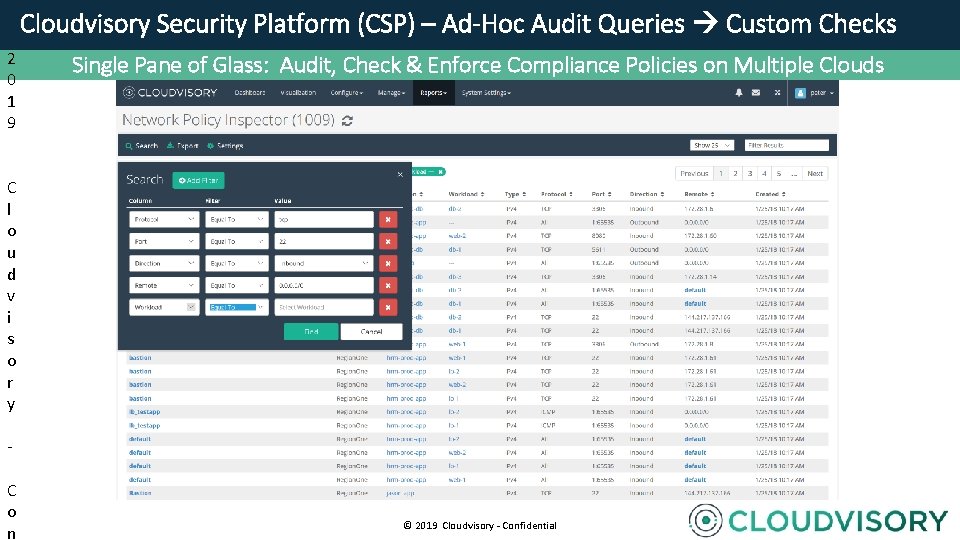Open the Manage menu
Viewport: 960px width, 540px height.
coord(391,92)
